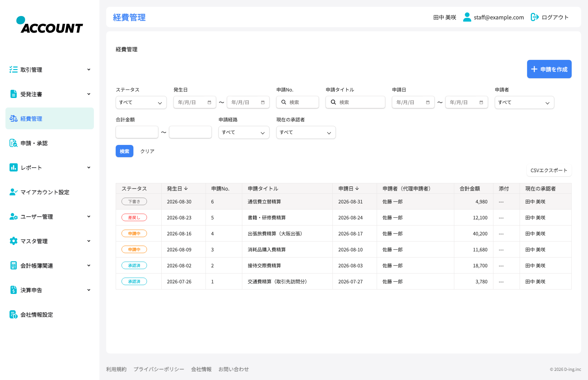Viewport: 588px width, 380px height.
Task: Click the 受発注書 document icon
Action: coord(14,94)
